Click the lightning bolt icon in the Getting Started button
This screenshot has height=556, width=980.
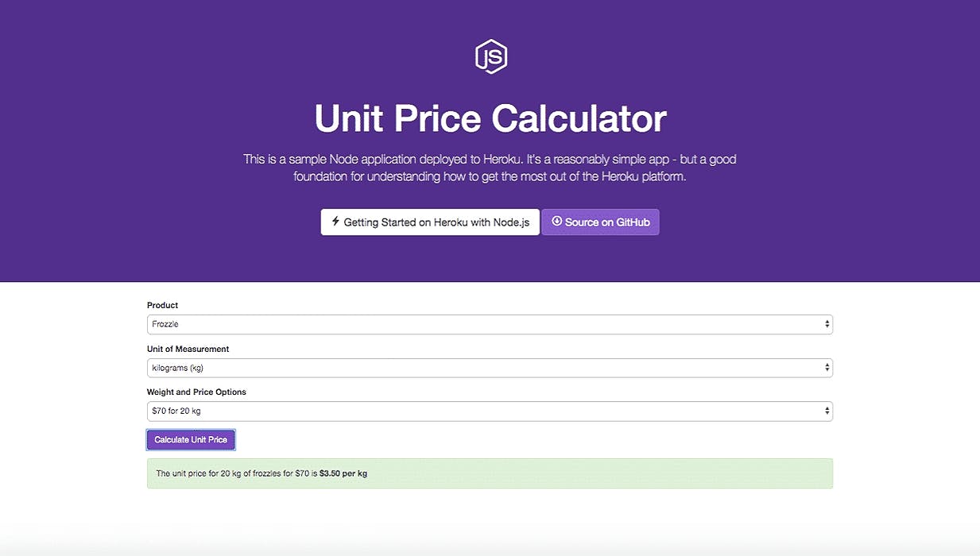pos(335,222)
